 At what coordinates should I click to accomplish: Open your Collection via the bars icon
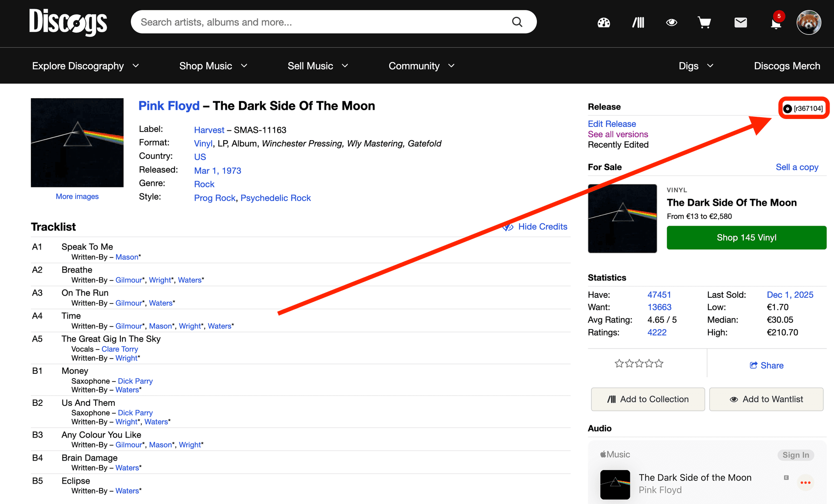(638, 22)
